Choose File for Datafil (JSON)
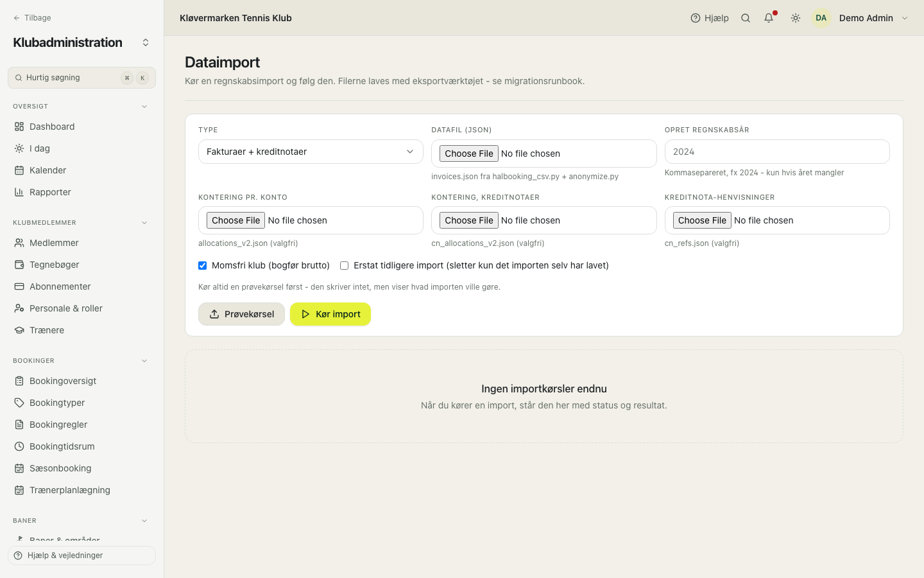Viewport: 924px width, 578px height. [469, 153]
